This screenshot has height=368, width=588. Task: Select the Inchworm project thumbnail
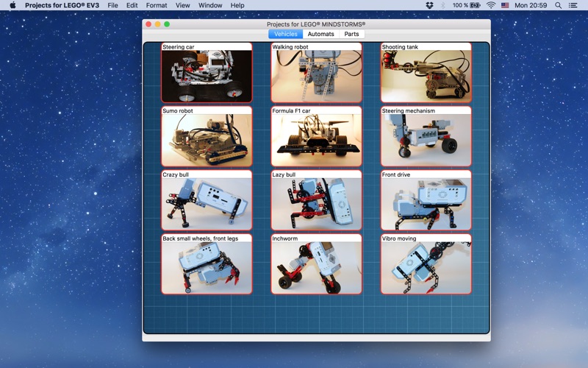[317, 264]
